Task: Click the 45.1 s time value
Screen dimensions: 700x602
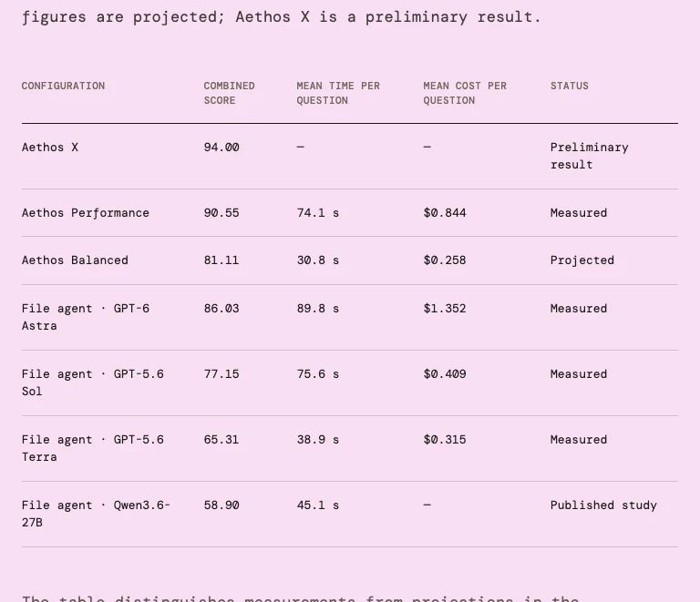Action: (318, 505)
